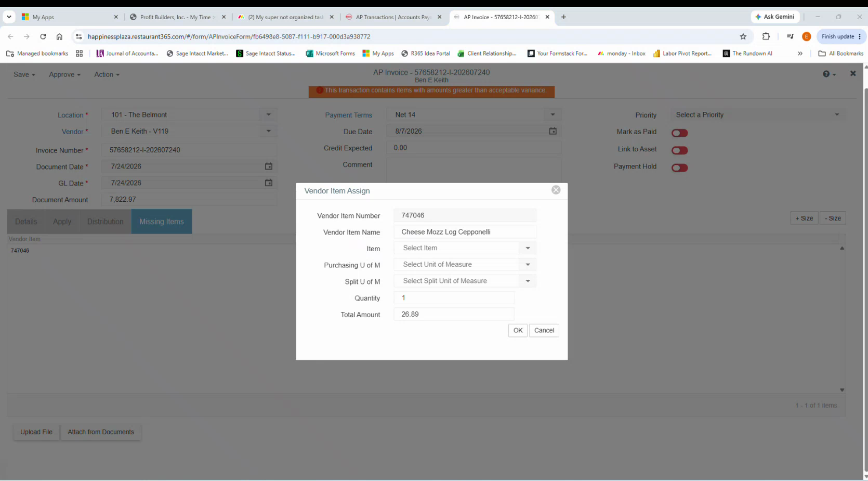Show more bookmarks chevron

coord(800,53)
